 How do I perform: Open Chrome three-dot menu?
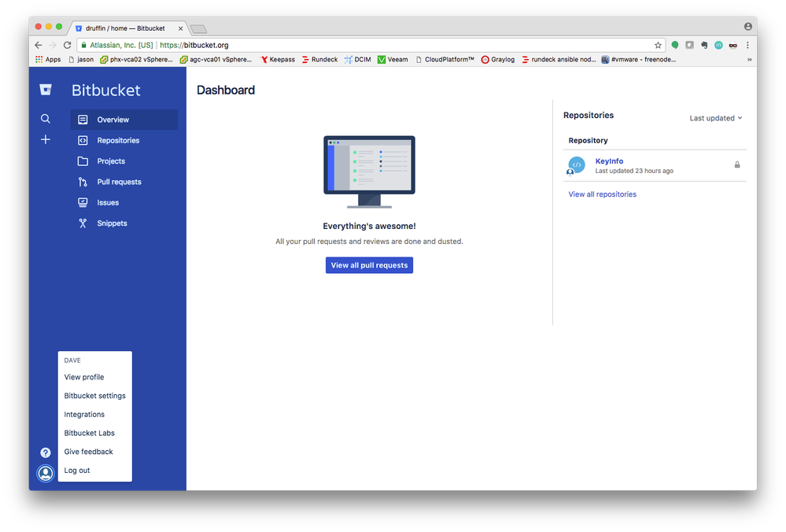pos(747,45)
